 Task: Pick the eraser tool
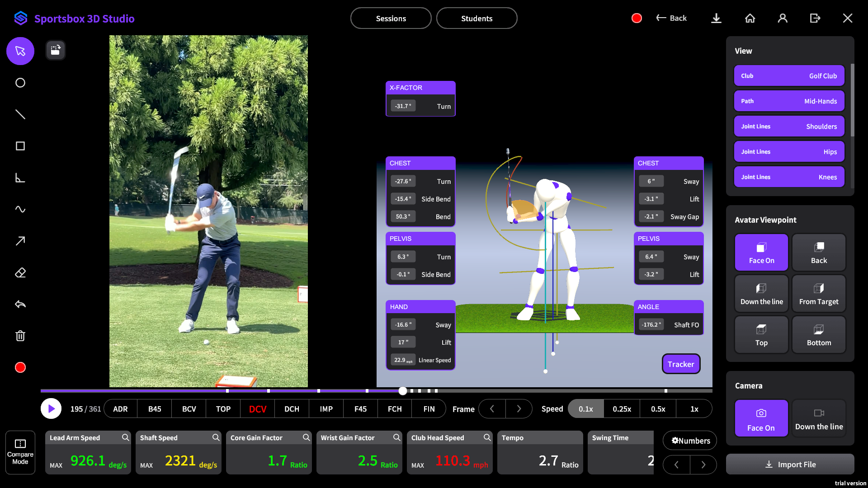point(20,272)
